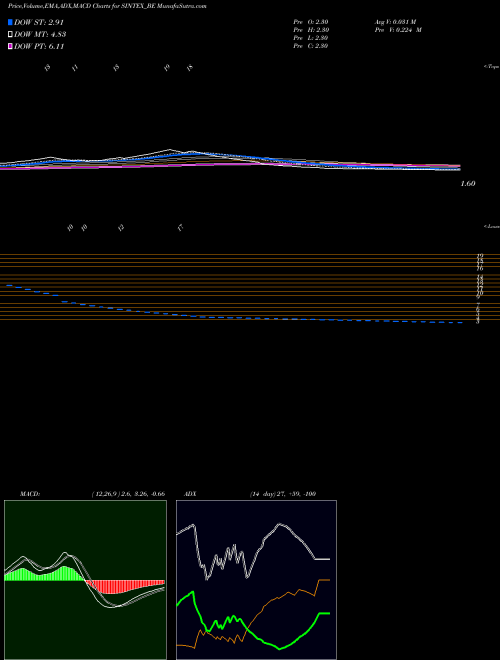Open the ADX indicator chart

coord(256,580)
